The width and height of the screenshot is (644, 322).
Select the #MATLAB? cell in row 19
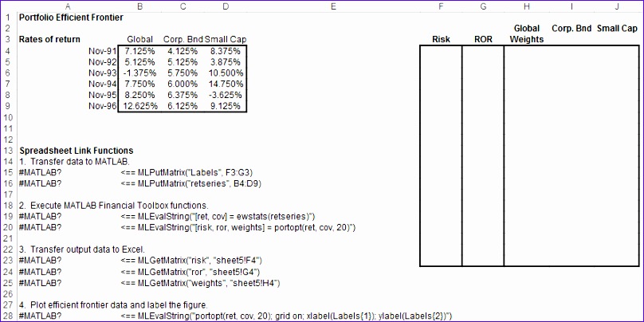40,217
